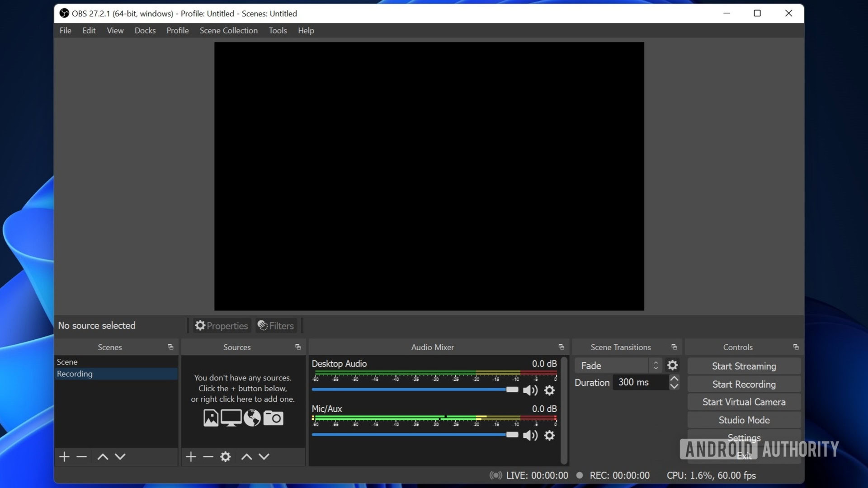This screenshot has height=488, width=868.
Task: Undock the Scene Transitions panel
Action: coord(674,347)
